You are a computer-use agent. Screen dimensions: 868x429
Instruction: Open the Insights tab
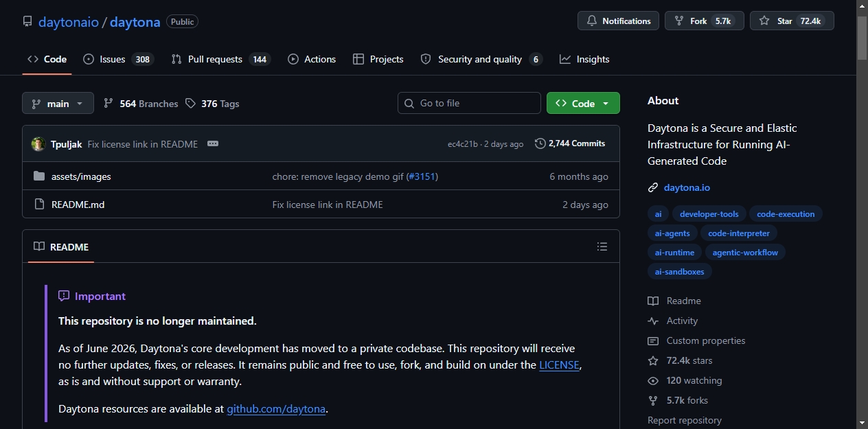[584, 59]
